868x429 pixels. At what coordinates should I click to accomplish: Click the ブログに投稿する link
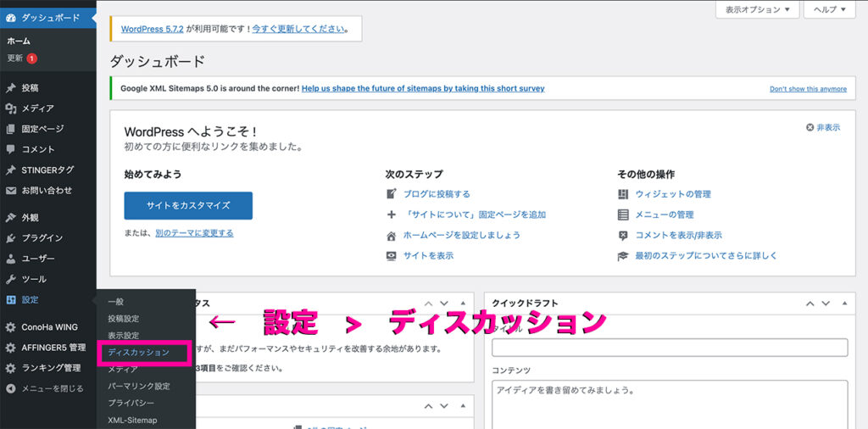[437, 194]
